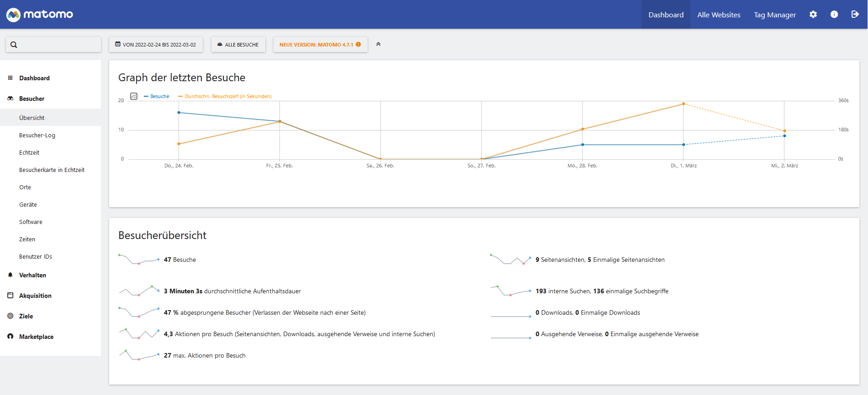Click the sidebar search field
Viewport: 868px width, 395px height.
pyautogui.click(x=53, y=45)
